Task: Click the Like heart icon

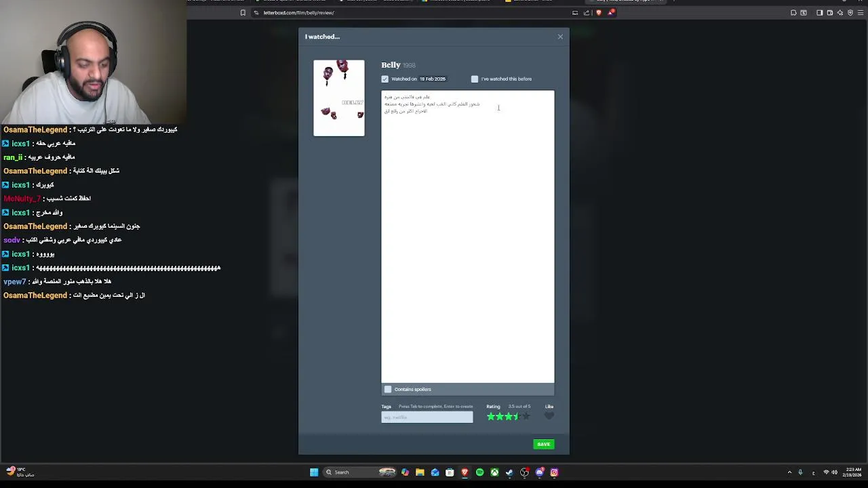Action: [549, 416]
